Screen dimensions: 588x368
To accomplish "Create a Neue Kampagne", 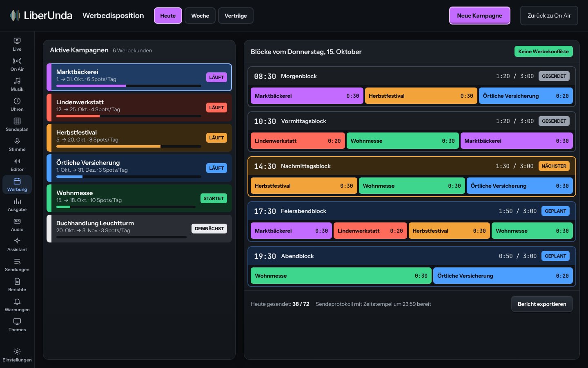I will [480, 16].
